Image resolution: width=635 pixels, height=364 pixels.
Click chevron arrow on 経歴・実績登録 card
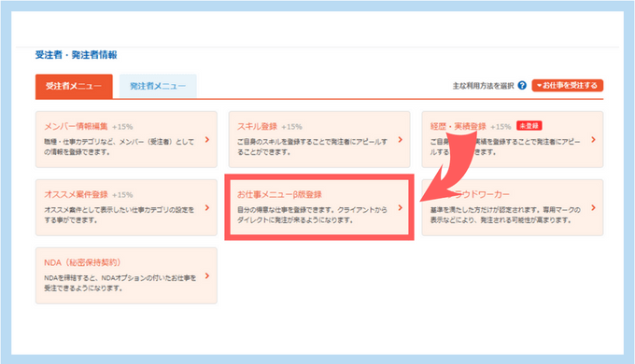(x=593, y=140)
